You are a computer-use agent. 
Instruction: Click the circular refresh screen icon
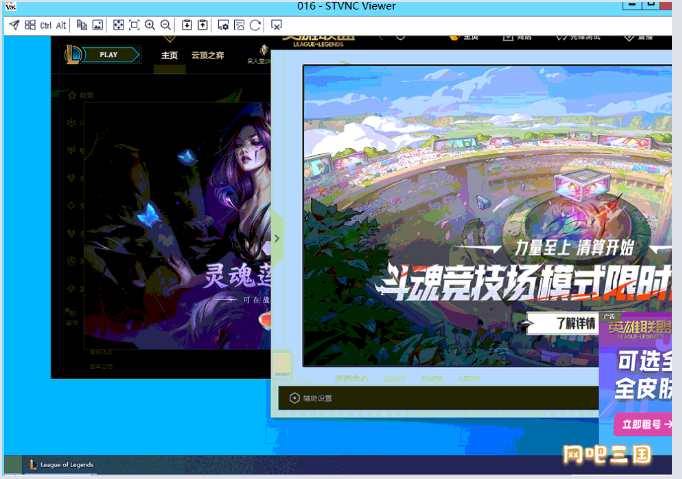(x=255, y=25)
